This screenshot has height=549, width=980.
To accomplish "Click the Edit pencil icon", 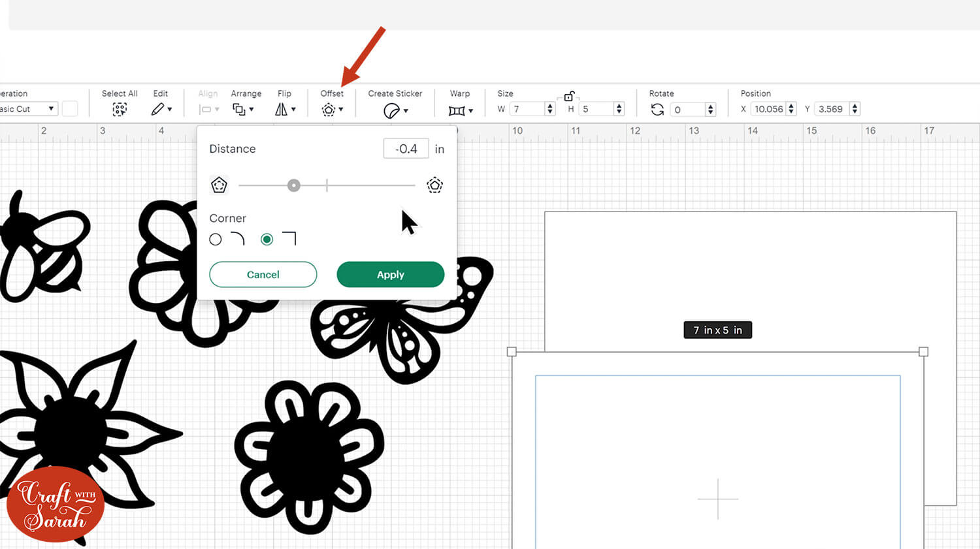I will click(157, 109).
